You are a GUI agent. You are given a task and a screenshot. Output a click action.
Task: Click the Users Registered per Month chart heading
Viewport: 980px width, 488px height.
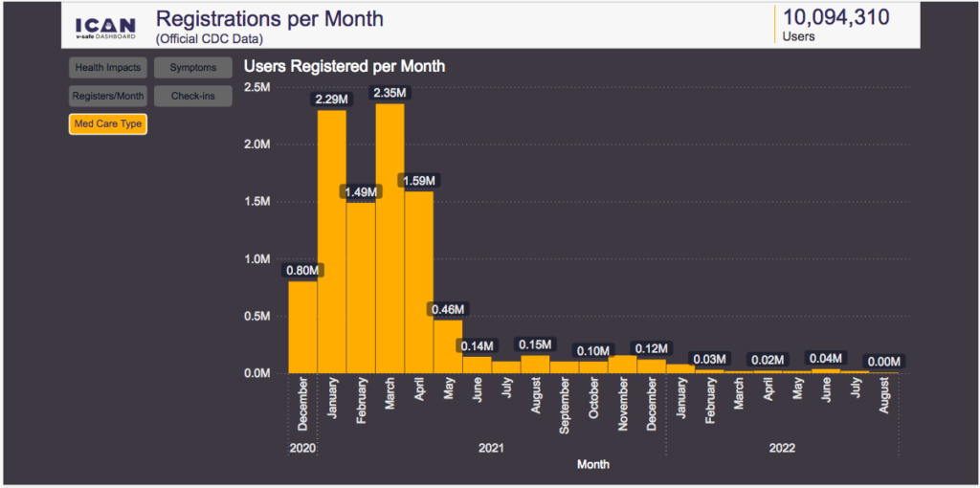[345, 67]
